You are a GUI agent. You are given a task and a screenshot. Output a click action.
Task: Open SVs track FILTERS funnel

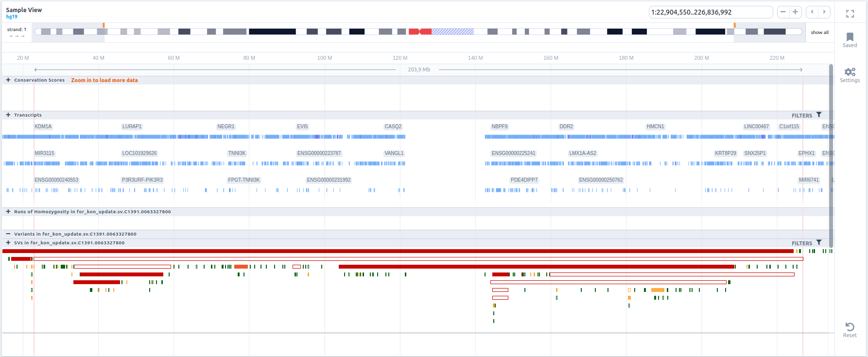[x=819, y=243]
